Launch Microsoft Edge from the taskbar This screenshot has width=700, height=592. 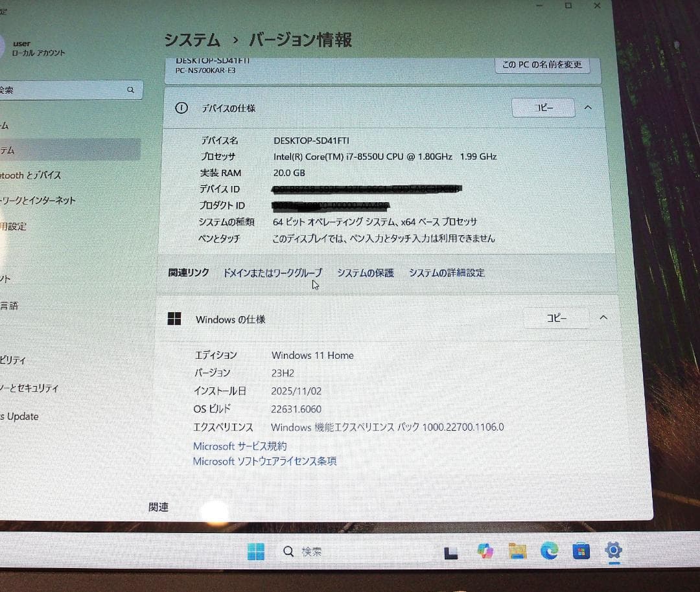tap(548, 551)
